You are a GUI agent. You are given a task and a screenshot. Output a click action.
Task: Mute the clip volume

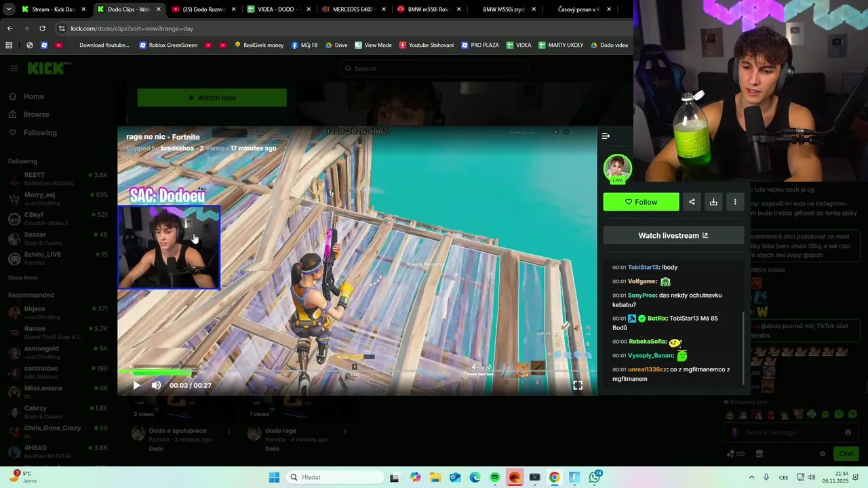[x=156, y=385]
